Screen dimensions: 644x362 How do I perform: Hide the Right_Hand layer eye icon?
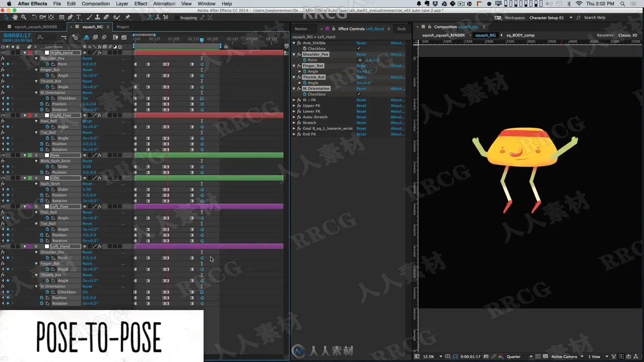point(3,53)
